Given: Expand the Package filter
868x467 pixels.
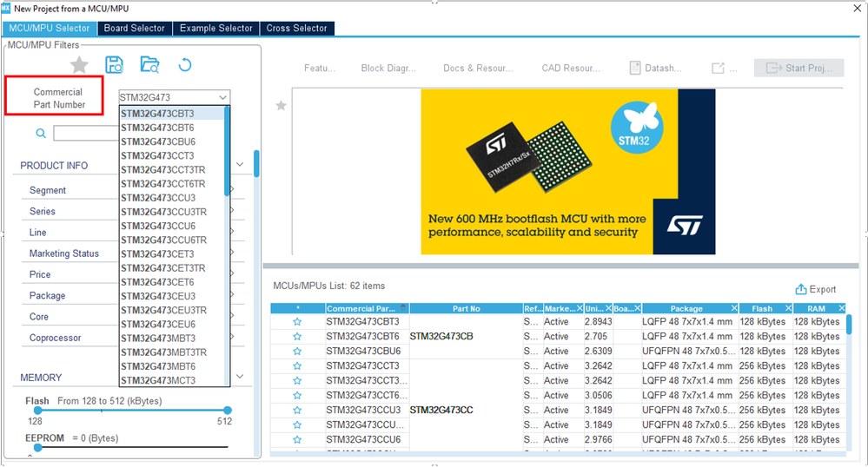Looking at the screenshot, I should coord(48,295).
